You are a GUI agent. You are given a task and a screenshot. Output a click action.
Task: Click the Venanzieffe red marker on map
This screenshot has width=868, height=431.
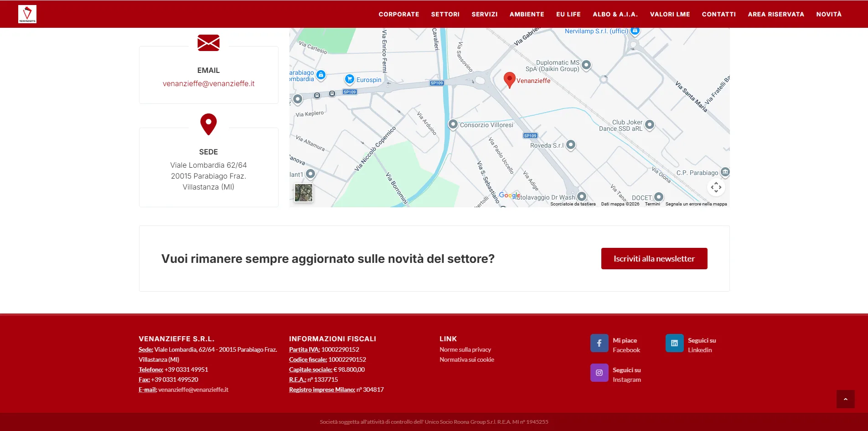point(509,80)
